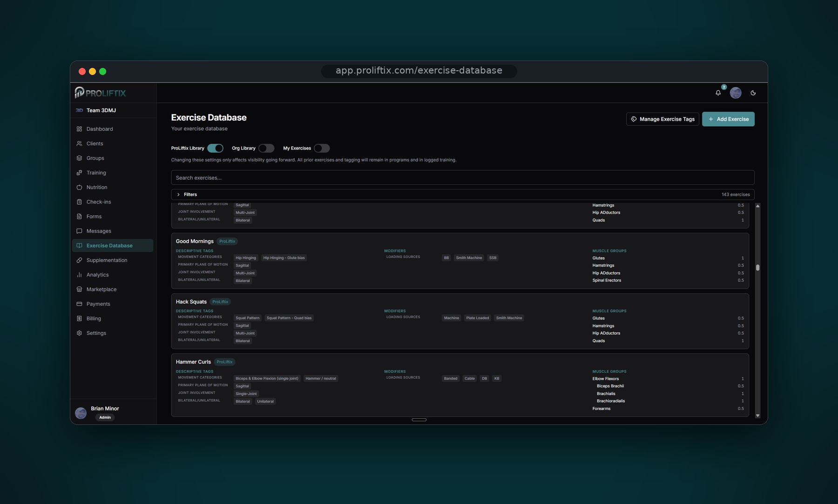
Task: Toggle dark mode moon icon
Action: [753, 93]
